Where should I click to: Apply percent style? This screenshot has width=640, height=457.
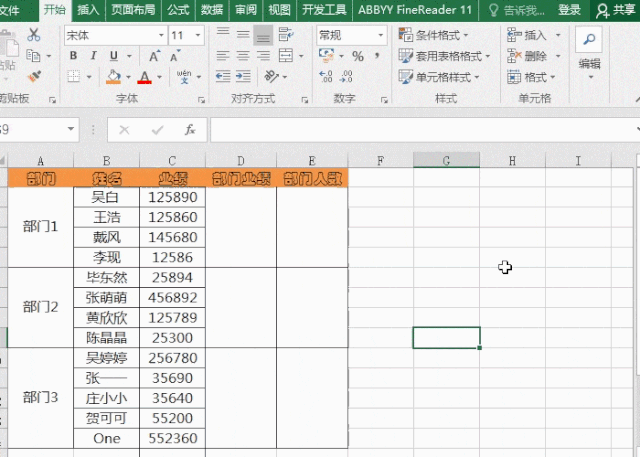[x=358, y=56]
